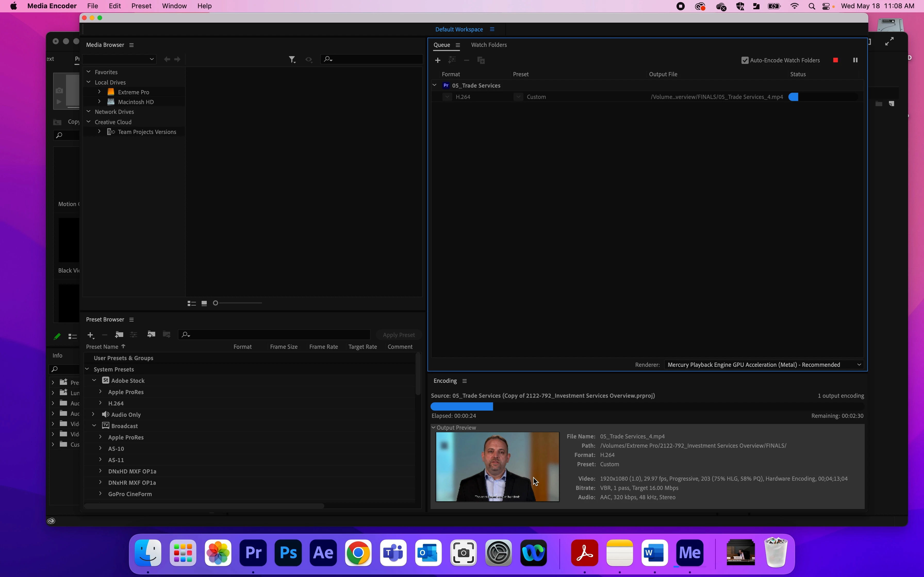Screen dimensions: 924x577
Task: Click the Add Source plus icon in Queue
Action: point(438,60)
